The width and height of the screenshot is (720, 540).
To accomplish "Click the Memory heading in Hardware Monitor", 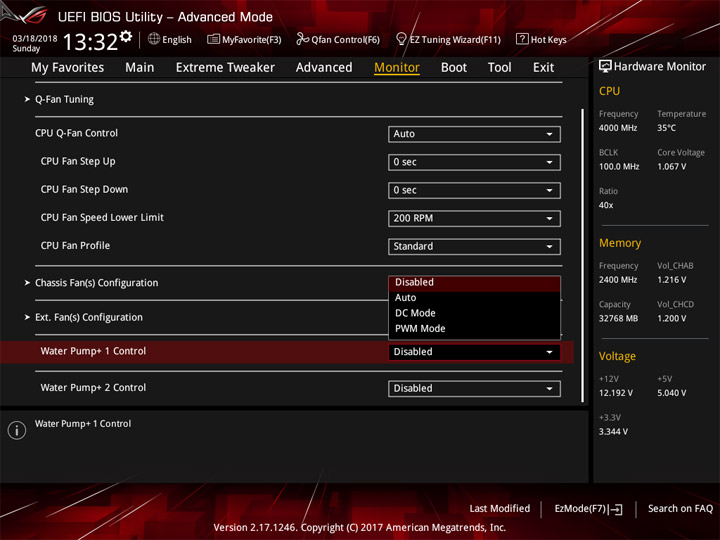I will point(620,243).
